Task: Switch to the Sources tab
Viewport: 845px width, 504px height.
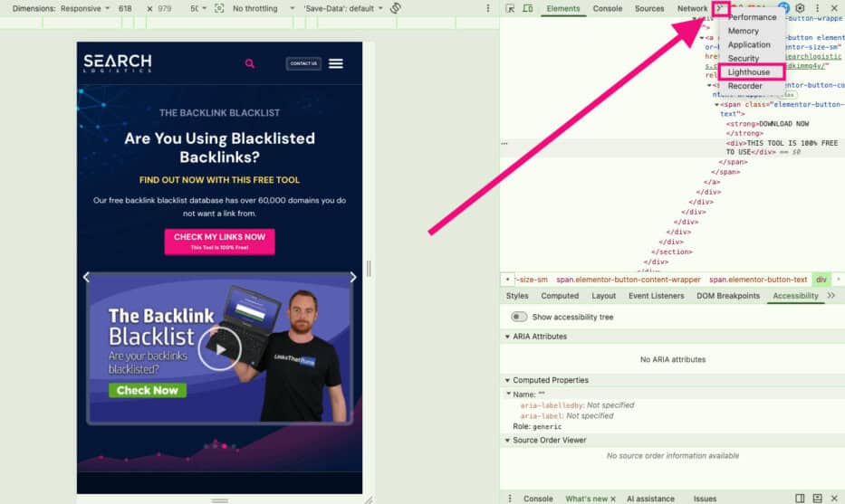Action: [x=648, y=9]
